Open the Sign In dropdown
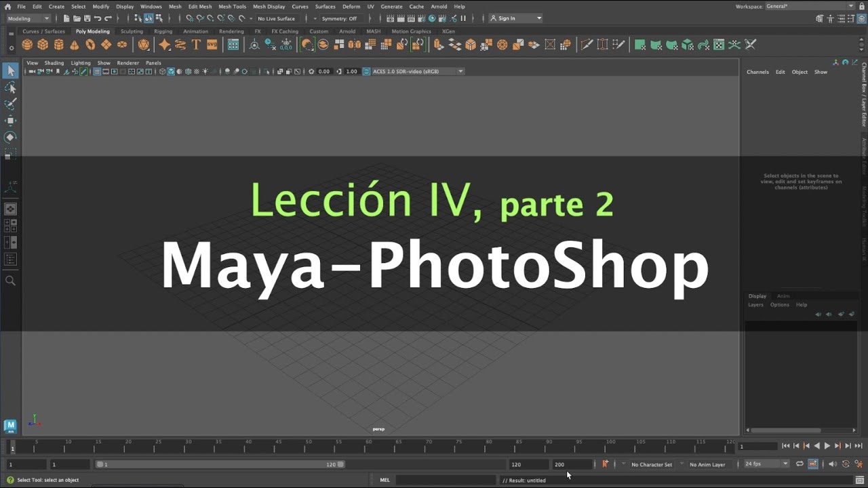The width and height of the screenshot is (868, 488). [x=516, y=18]
